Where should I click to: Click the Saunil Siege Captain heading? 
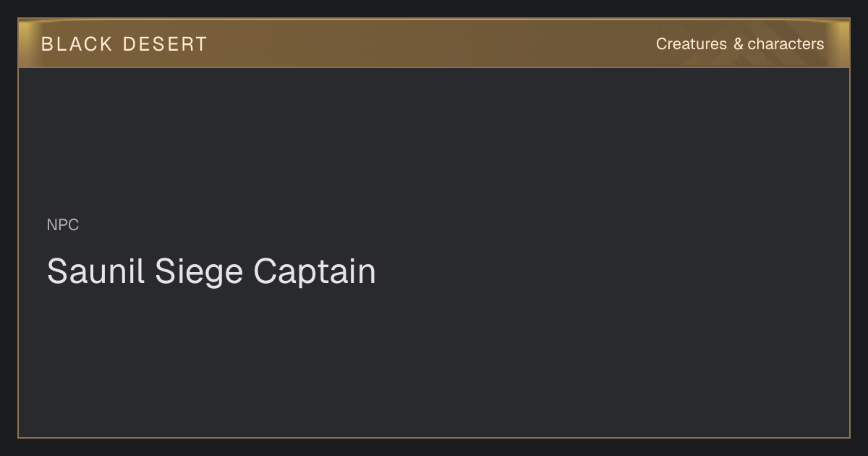(x=211, y=272)
